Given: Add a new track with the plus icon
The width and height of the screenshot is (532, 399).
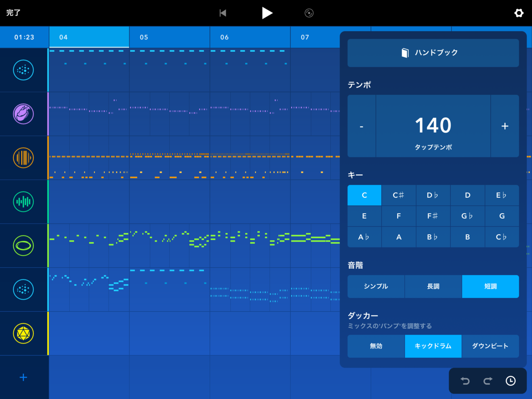Looking at the screenshot, I should pos(23,377).
